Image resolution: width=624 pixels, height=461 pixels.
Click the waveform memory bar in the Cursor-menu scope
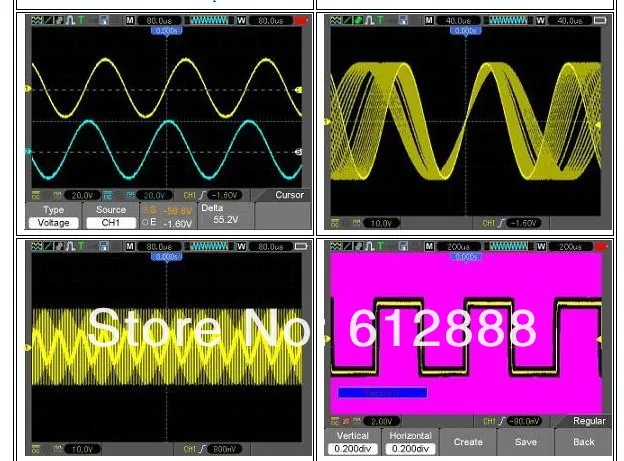coord(209,20)
